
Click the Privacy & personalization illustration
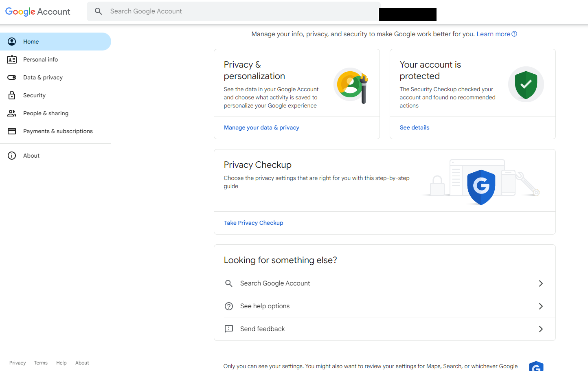tap(351, 86)
